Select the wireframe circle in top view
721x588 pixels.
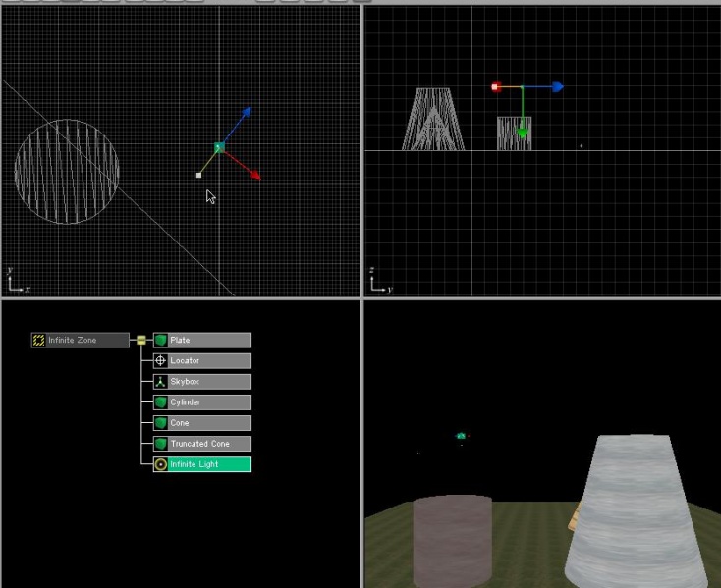click(x=67, y=172)
